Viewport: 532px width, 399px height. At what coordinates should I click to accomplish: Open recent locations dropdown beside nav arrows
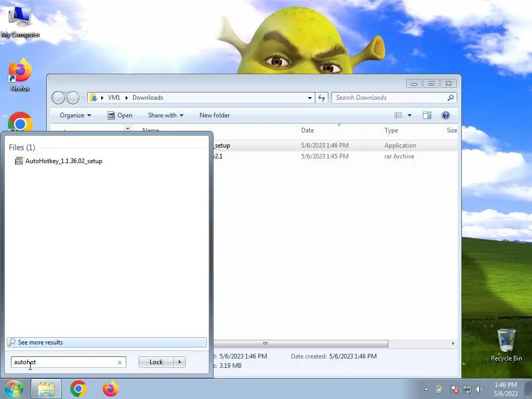point(83,98)
